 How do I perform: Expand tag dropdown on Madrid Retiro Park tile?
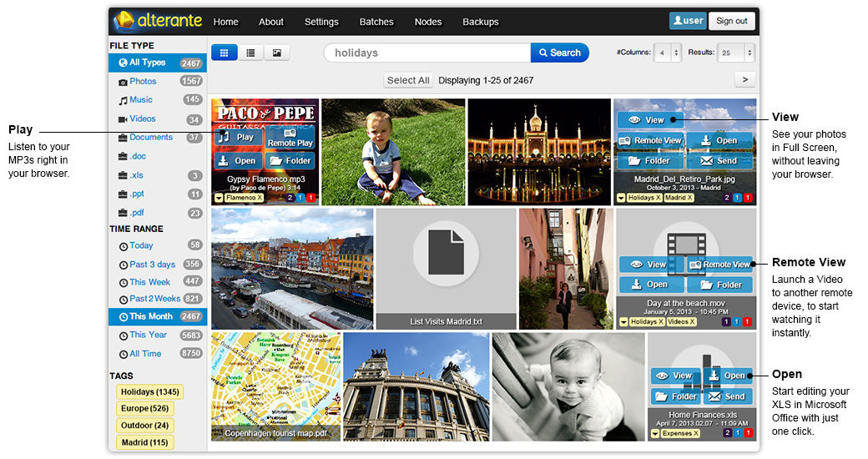click(621, 198)
